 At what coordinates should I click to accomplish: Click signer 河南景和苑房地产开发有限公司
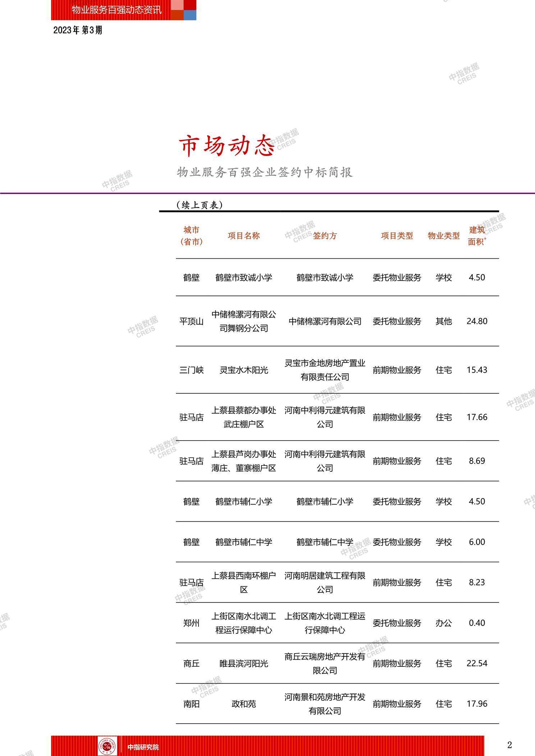tap(325, 704)
